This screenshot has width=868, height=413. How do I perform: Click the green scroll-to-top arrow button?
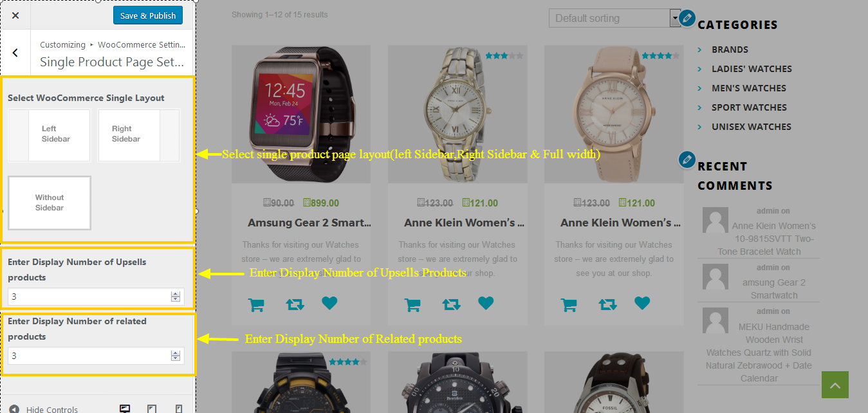click(x=835, y=385)
